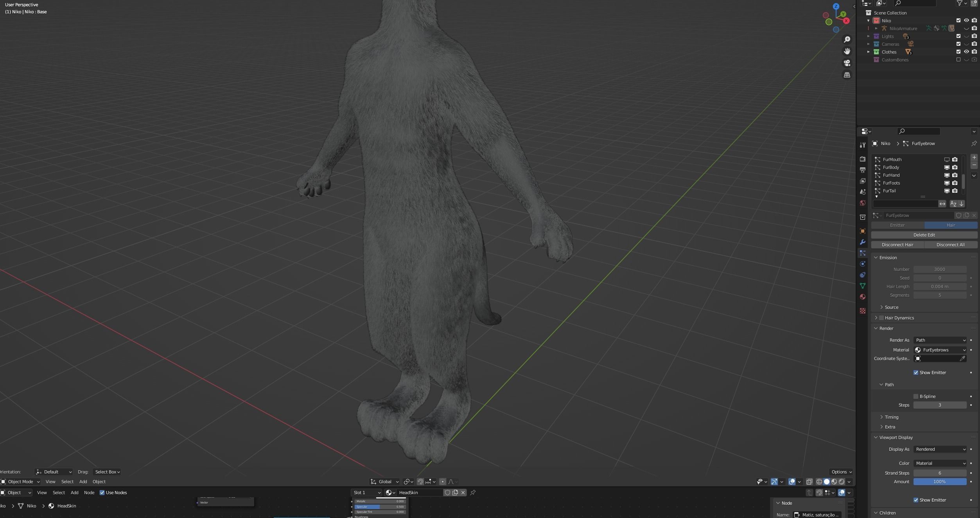Screen dimensions: 980x518
Task: Toggle X-ray display in viewport
Action: tap(809, 482)
